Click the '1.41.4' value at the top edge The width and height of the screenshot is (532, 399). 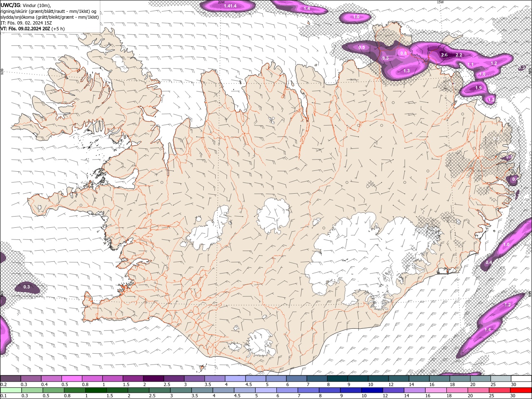230,6
